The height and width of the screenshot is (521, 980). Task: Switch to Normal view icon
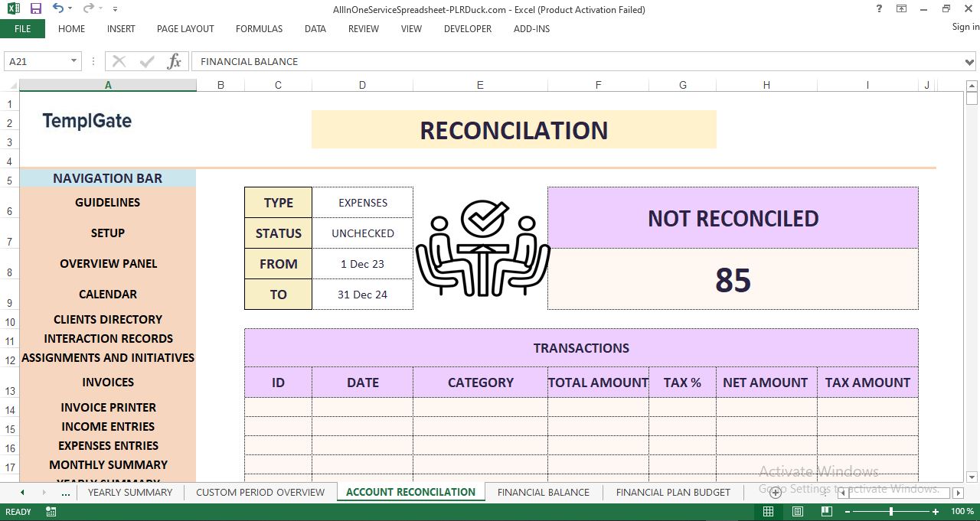(x=768, y=512)
